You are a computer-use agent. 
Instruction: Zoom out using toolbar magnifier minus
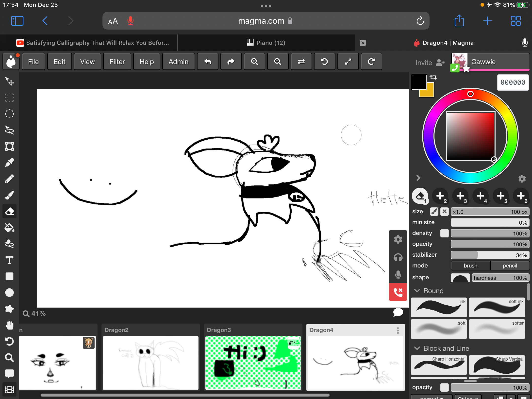coord(278,62)
